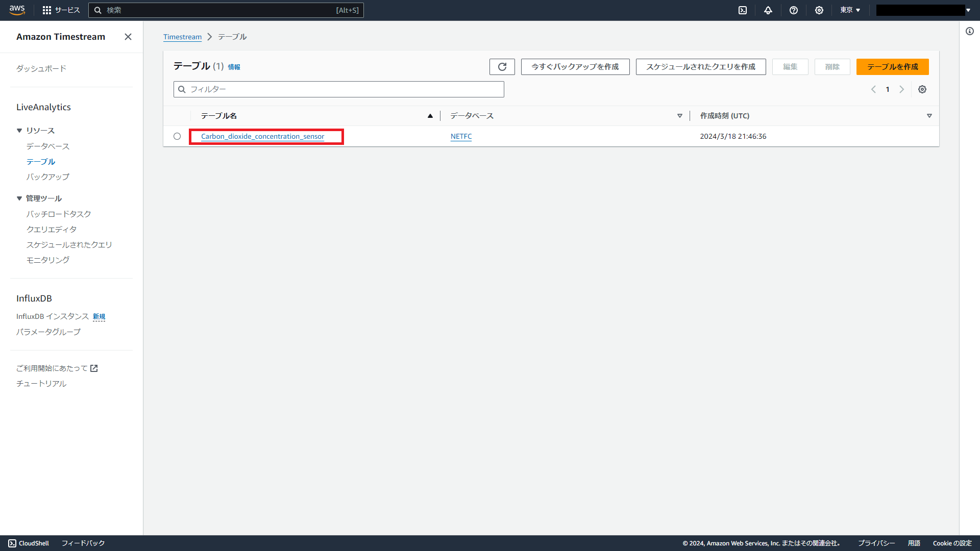The height and width of the screenshot is (551, 980).
Task: Click the AWS home logo
Action: click(x=17, y=10)
